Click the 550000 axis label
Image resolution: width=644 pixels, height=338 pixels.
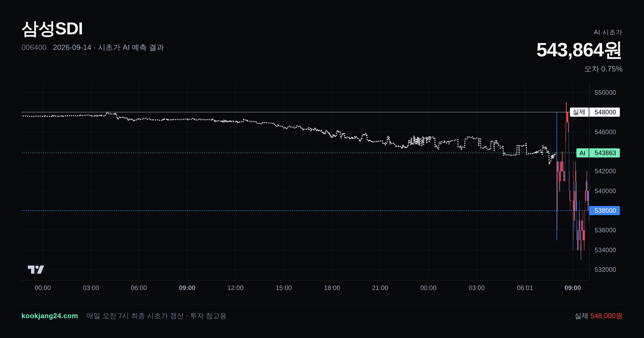(x=605, y=93)
